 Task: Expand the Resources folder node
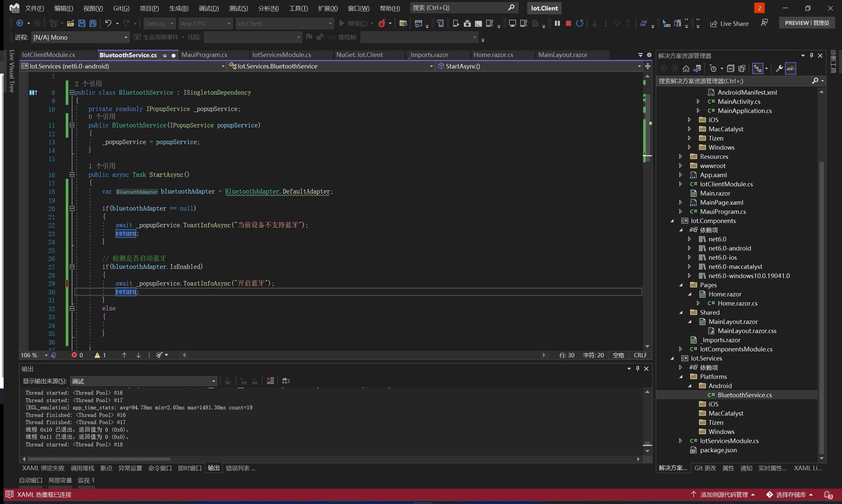pyautogui.click(x=680, y=157)
